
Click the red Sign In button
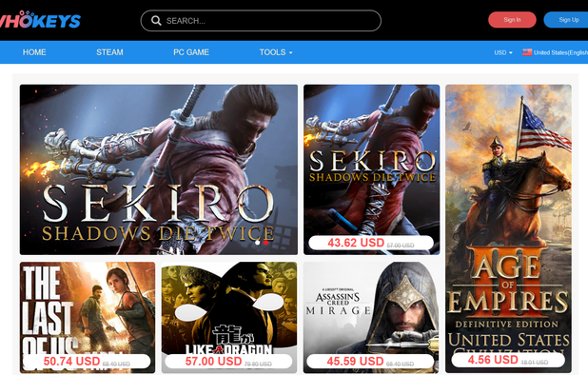512,20
